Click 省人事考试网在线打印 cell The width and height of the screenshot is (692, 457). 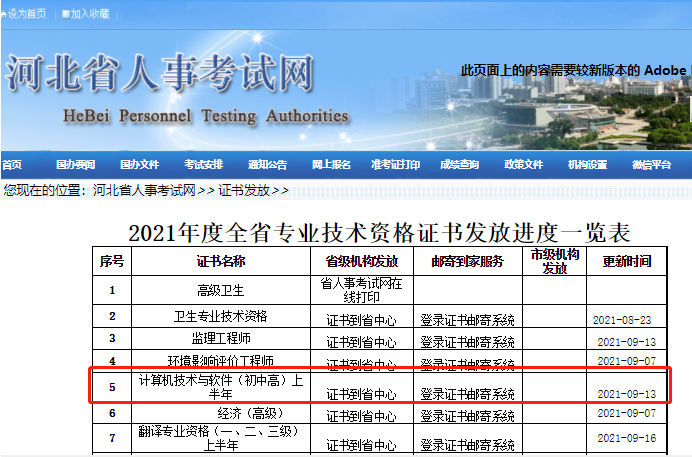(361, 290)
